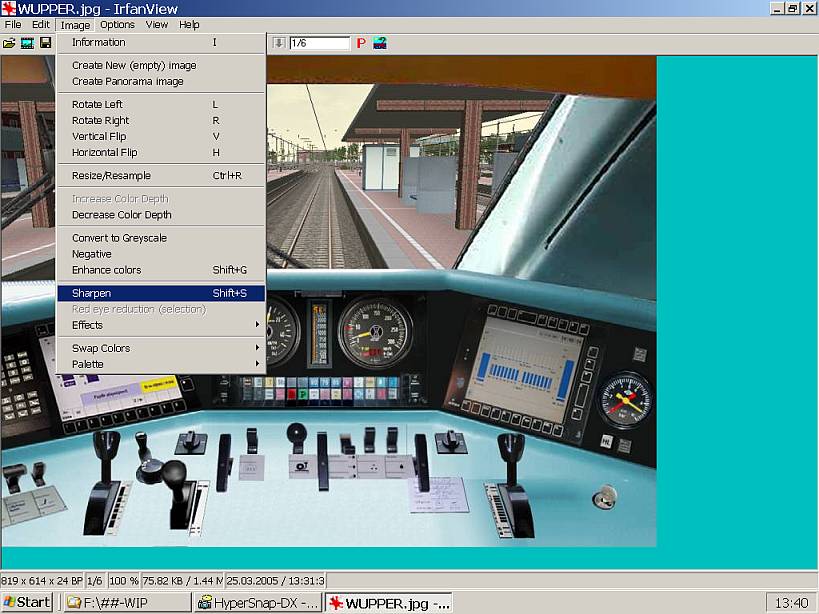
Task: Open Resize/Resample dialog
Action: click(x=161, y=175)
